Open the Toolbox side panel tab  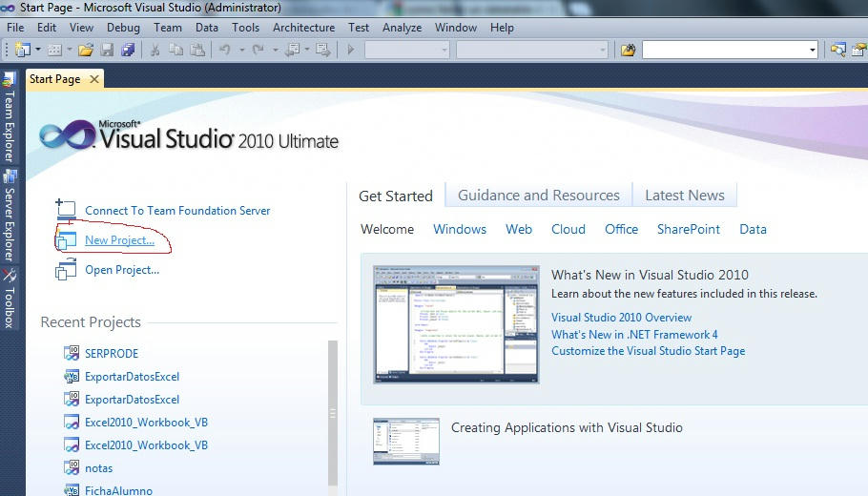point(9,299)
